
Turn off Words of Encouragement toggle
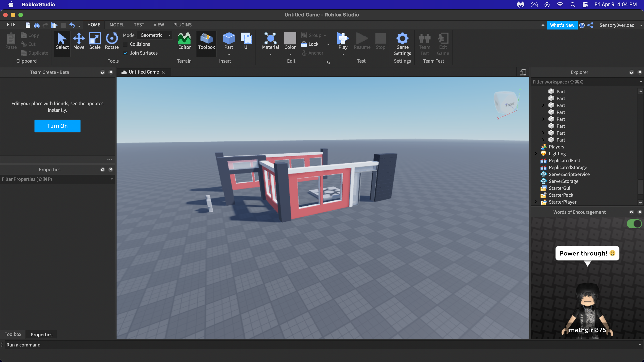tap(634, 224)
